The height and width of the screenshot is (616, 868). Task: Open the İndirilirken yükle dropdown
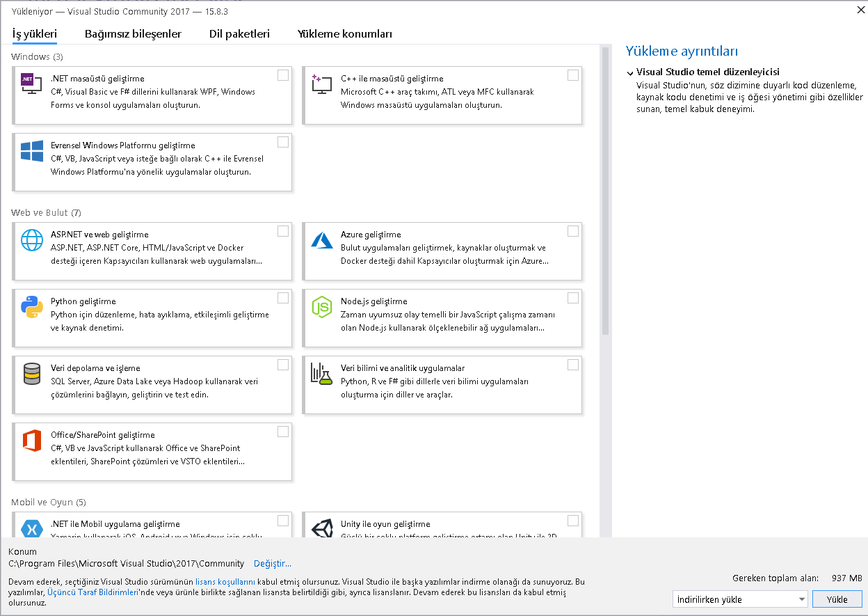[x=740, y=599]
